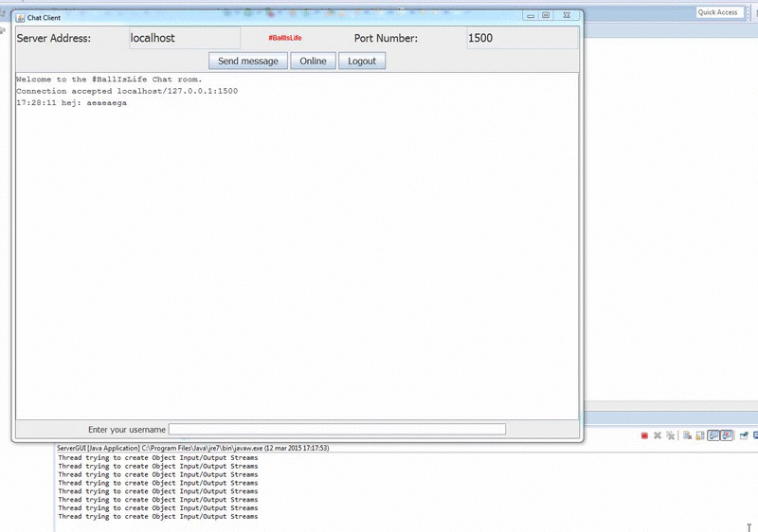The image size is (758, 532).
Task: Minimize the Chat Client window
Action: [x=531, y=16]
